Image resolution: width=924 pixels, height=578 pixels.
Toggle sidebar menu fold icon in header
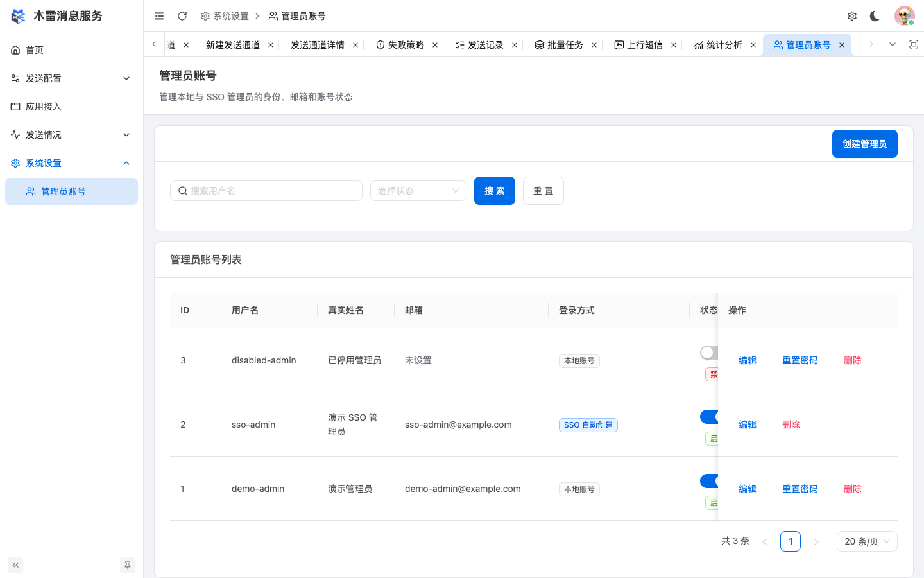[x=159, y=16]
